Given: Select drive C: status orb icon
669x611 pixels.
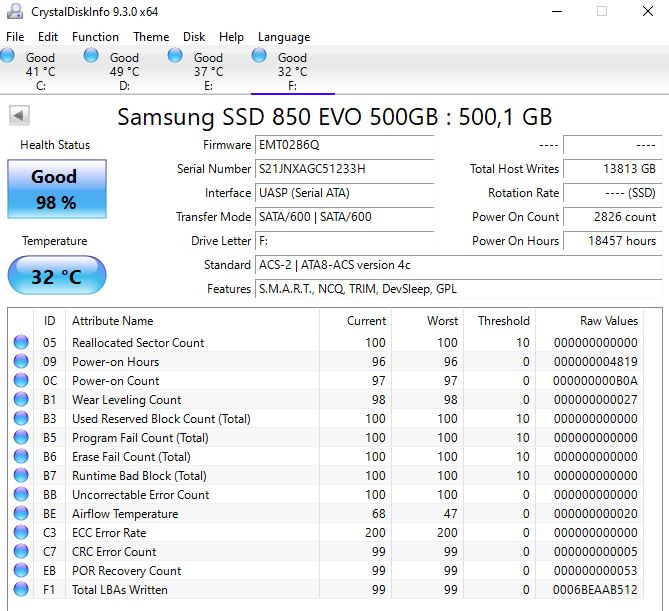Looking at the screenshot, I should coord(9,57).
